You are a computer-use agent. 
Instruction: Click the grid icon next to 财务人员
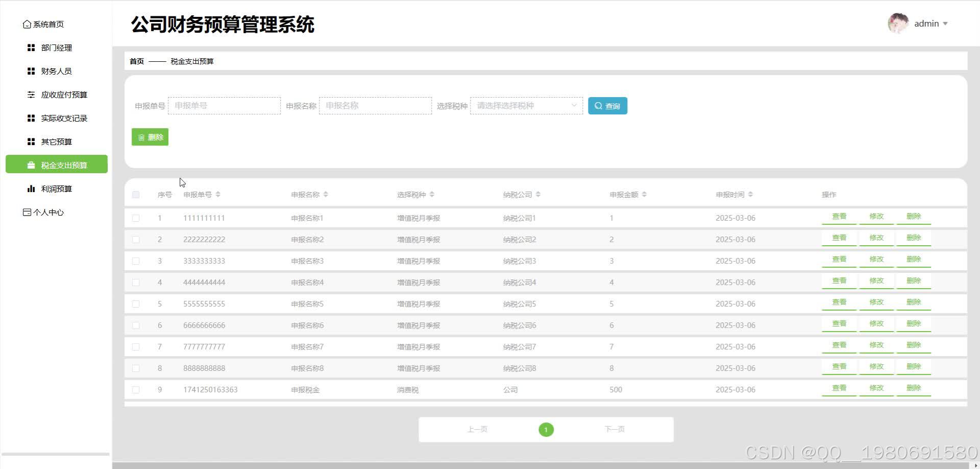pyautogui.click(x=31, y=71)
